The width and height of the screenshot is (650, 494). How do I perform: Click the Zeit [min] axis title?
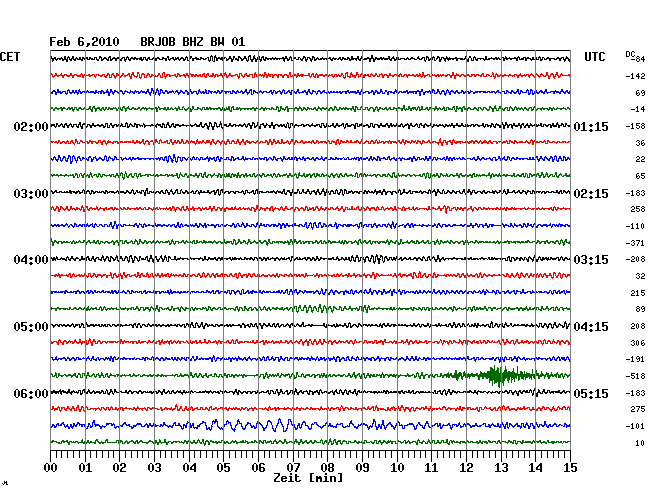(x=308, y=478)
